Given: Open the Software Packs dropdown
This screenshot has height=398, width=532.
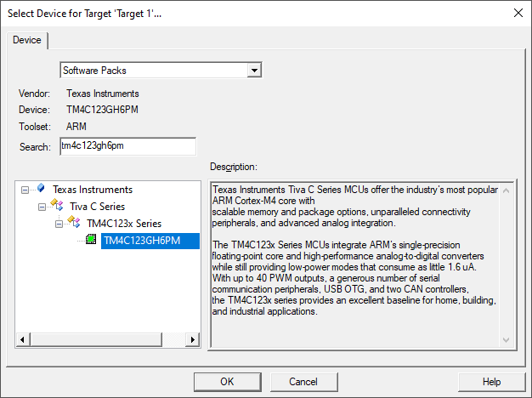Looking at the screenshot, I should [x=254, y=71].
